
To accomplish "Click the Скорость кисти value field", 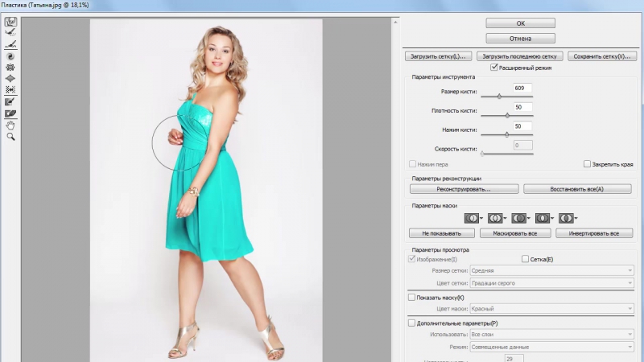I will (522, 146).
